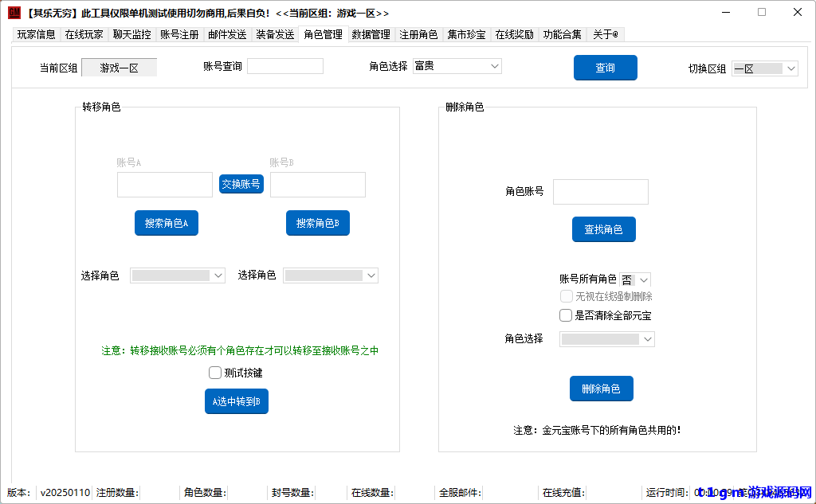Click the 账号查询 account search input field

284,66
